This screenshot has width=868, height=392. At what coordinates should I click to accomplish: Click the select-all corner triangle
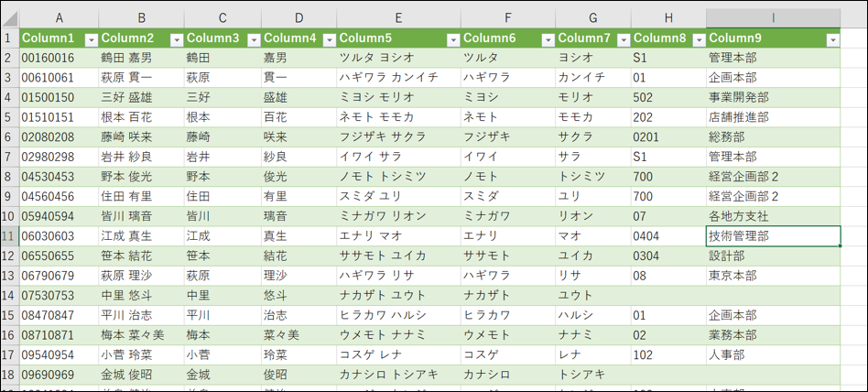(10, 18)
